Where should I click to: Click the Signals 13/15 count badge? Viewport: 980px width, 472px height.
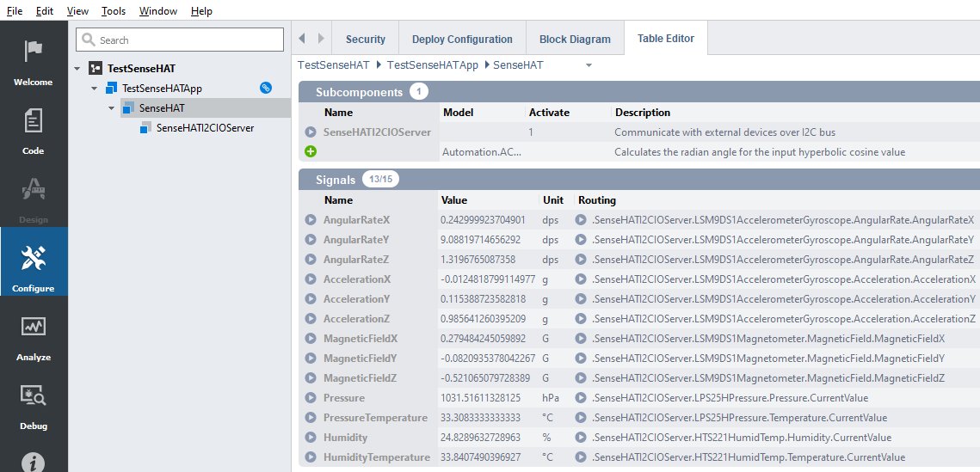(380, 180)
